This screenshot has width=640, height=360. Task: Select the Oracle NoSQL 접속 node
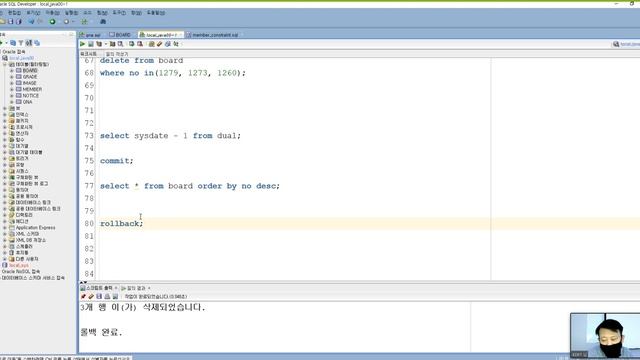point(21,271)
